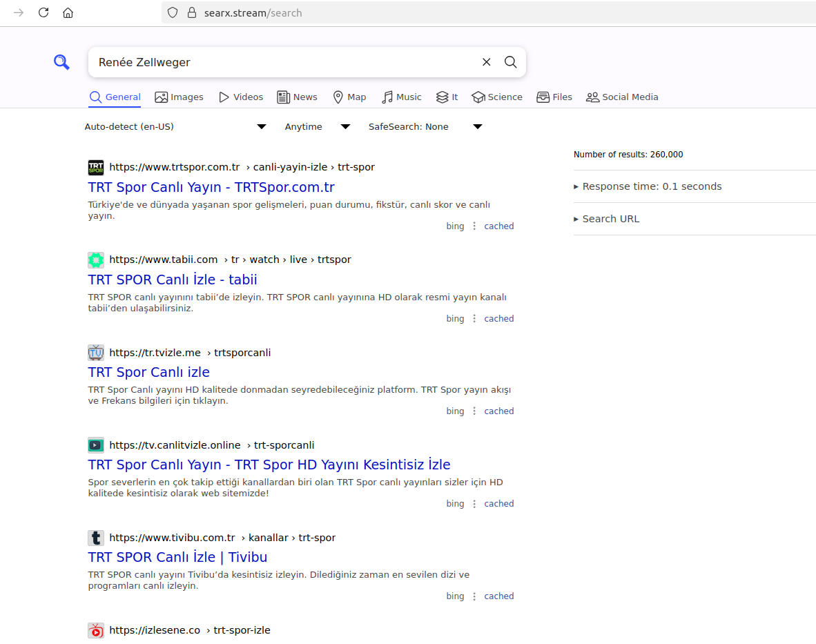Click the https://www.tabii.com URL line
The height and width of the screenshot is (644, 816).
[230, 260]
